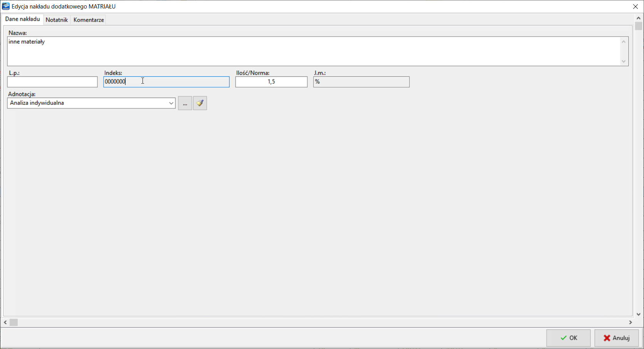The height and width of the screenshot is (349, 644).
Task: Click the horizontal scrollbar left arrow
Action: (5, 322)
